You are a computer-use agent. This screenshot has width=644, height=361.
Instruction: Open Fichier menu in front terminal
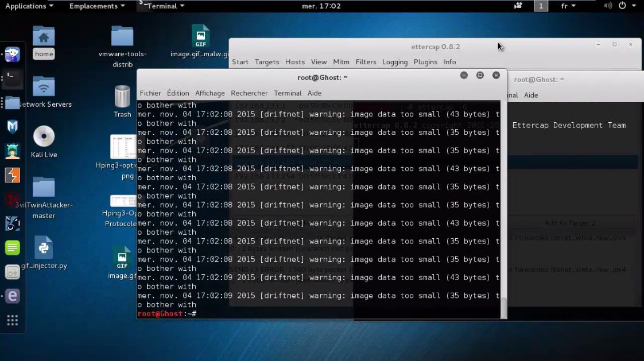tap(150, 93)
